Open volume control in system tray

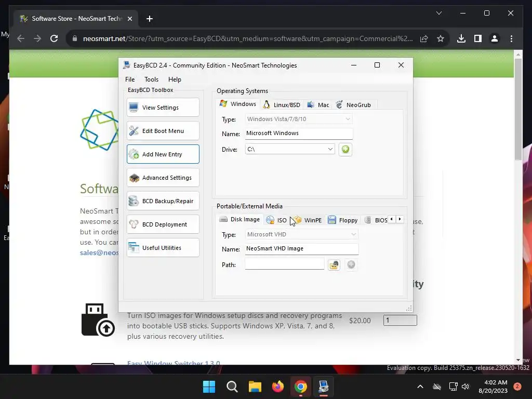tap(465, 387)
